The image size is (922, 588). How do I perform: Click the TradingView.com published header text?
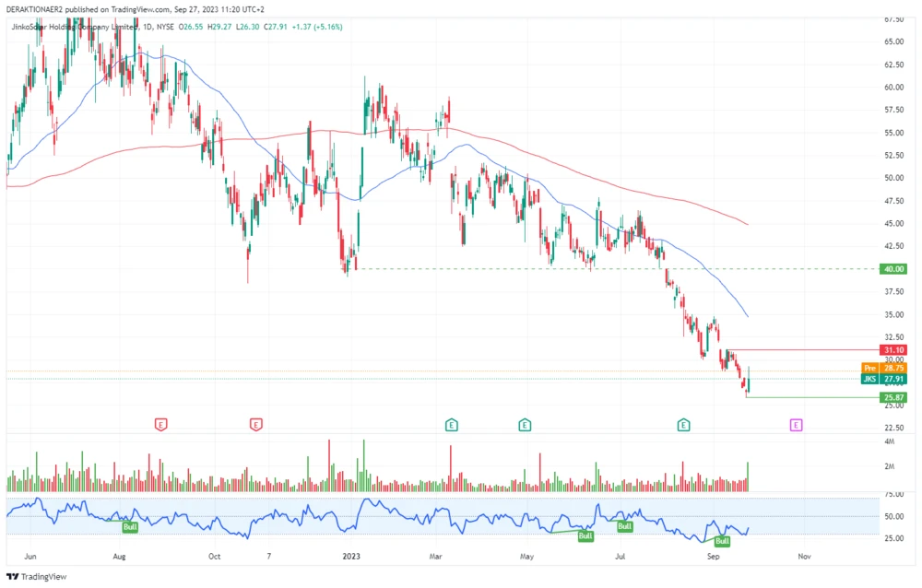(129, 8)
